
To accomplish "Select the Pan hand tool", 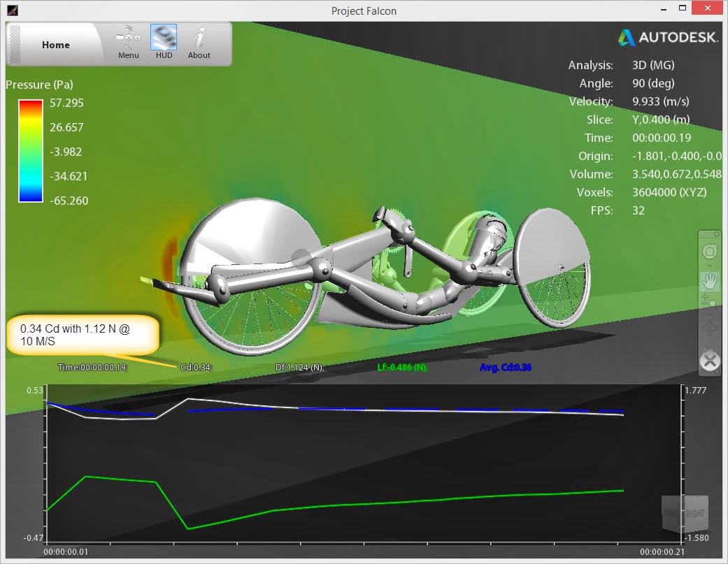I will 709,280.
